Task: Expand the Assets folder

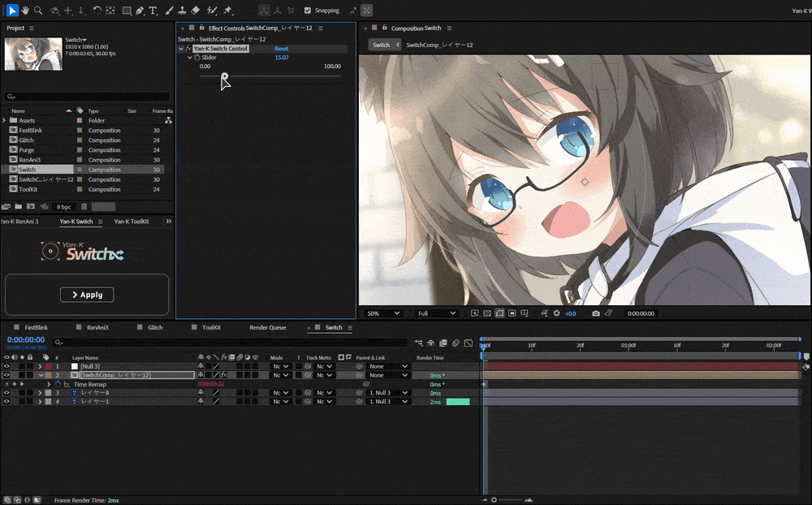Action: 4,120
